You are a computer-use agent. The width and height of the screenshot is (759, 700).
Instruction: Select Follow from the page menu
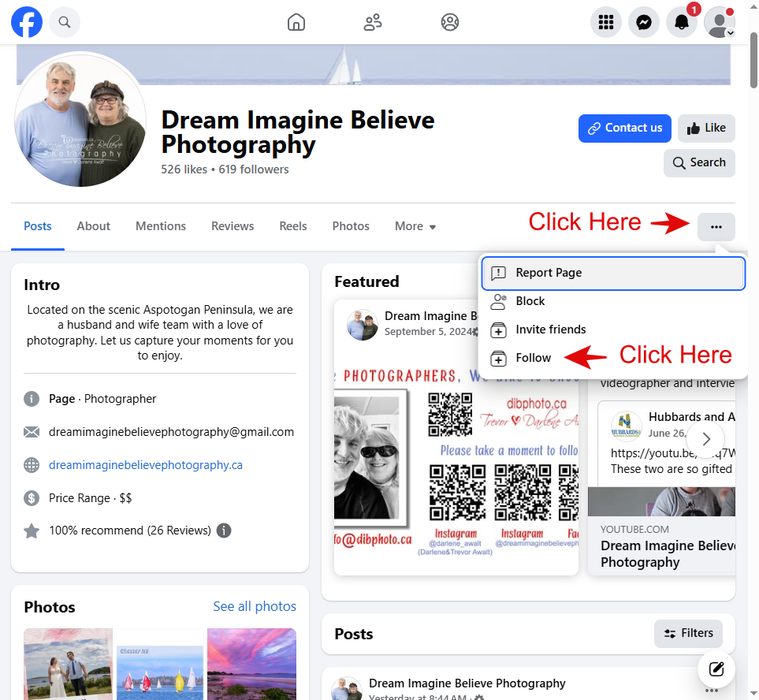point(534,358)
